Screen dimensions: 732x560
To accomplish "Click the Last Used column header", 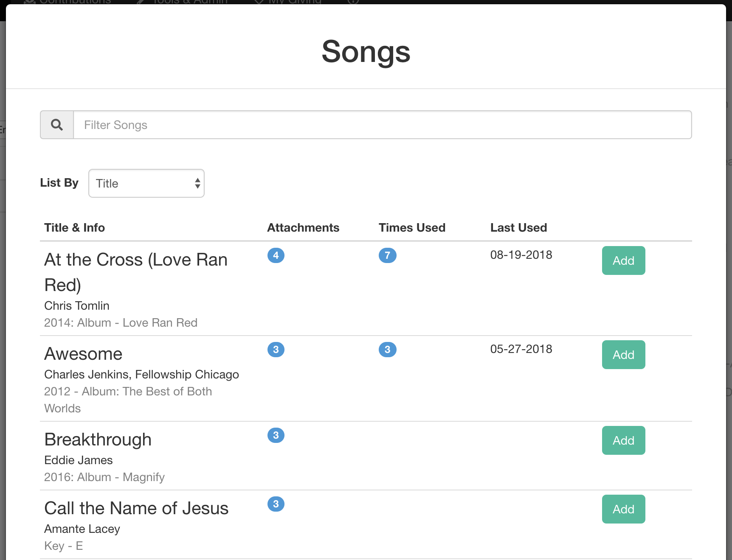I will [518, 227].
